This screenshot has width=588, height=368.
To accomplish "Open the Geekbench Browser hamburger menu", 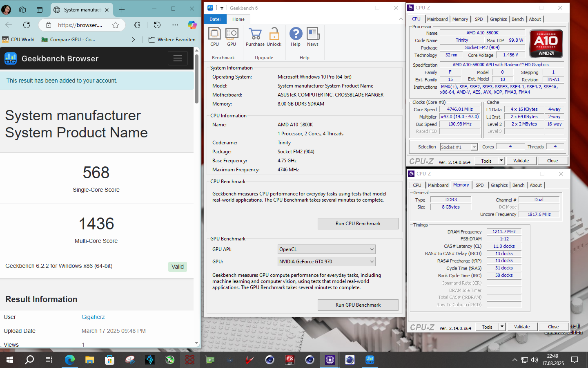I will pos(178,58).
